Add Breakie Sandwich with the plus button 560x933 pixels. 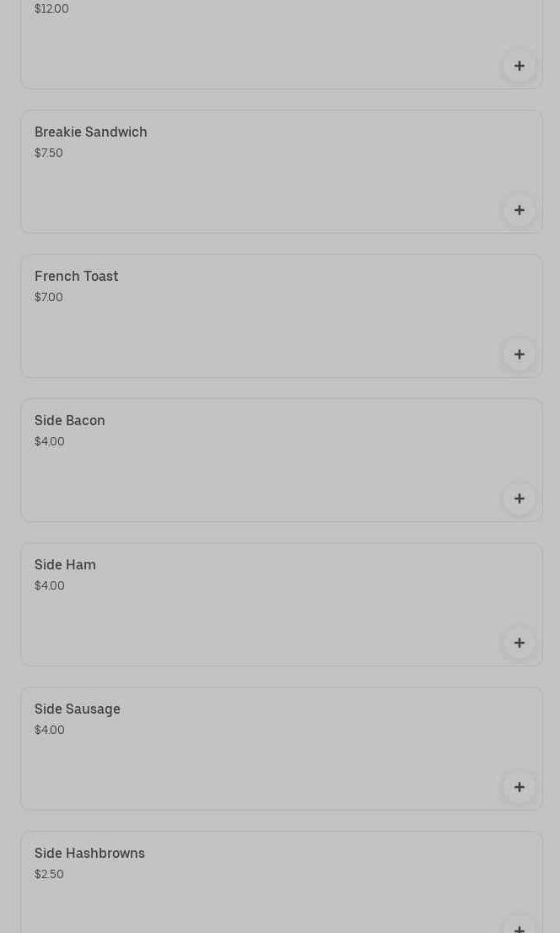point(519,210)
